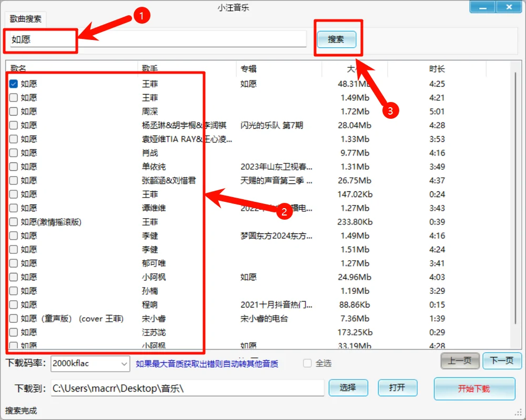
Task: Click 打开 to open the download folder
Action: point(397,388)
